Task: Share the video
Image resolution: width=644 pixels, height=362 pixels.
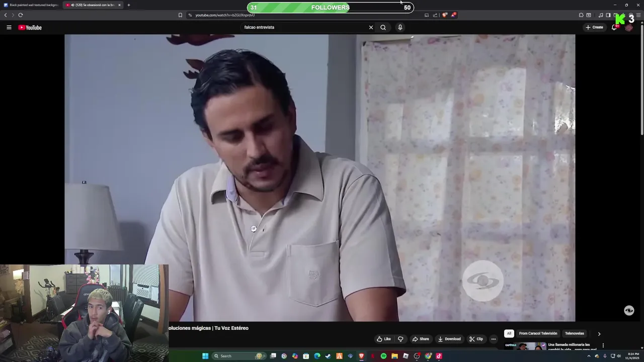Action: [421, 339]
